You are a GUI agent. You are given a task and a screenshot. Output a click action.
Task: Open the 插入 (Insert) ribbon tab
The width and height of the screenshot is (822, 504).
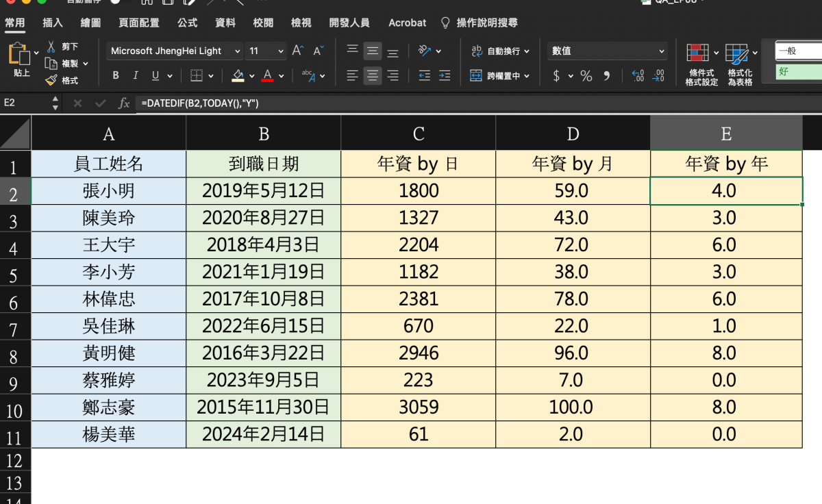(x=53, y=23)
